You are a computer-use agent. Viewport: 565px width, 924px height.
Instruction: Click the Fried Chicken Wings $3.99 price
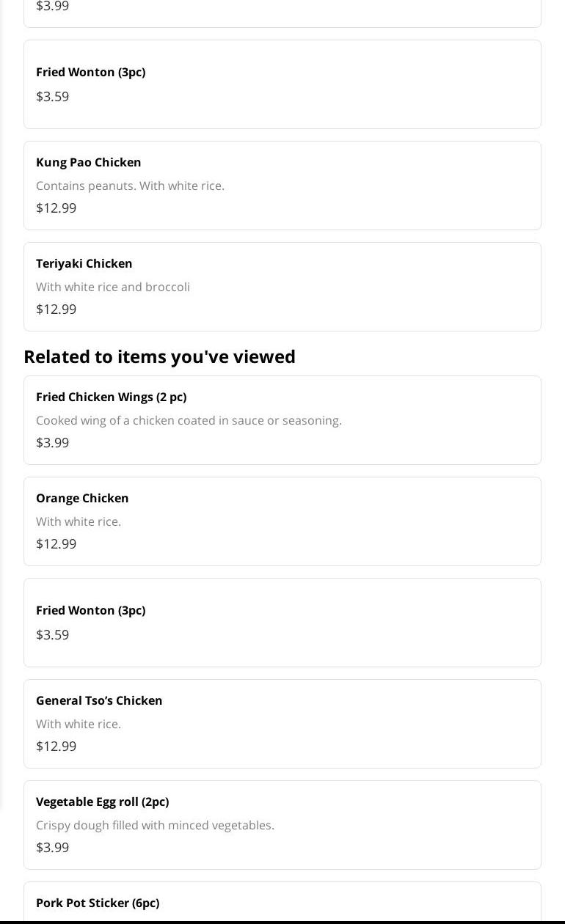pyautogui.click(x=53, y=442)
